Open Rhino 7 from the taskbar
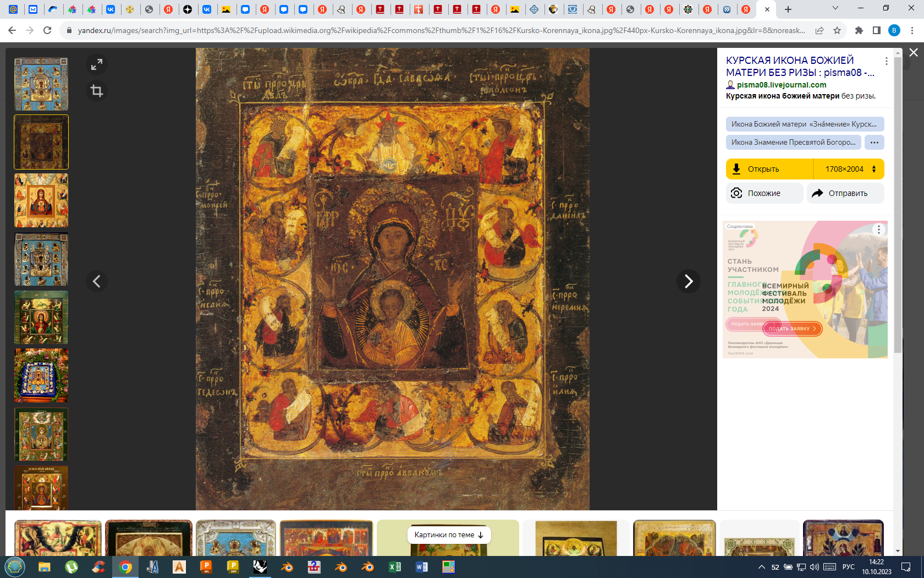This screenshot has width=924, height=578. point(260,567)
